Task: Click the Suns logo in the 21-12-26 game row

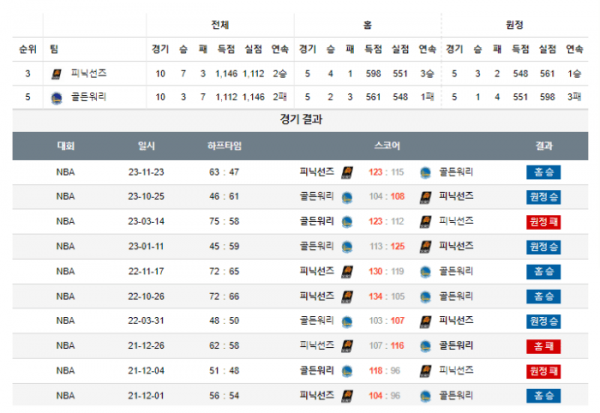Action: pyautogui.click(x=347, y=346)
